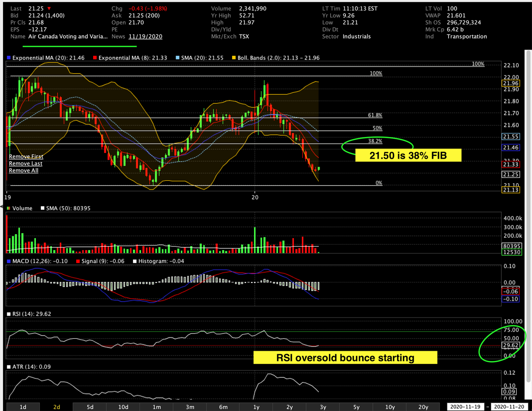Select the Signal (9): -0.06 label
The image size is (532, 411).
104,261
